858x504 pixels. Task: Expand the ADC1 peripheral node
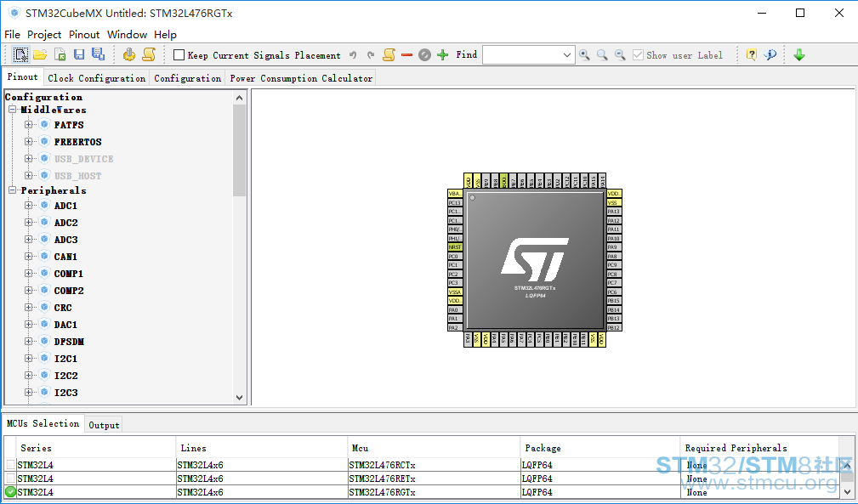click(28, 206)
